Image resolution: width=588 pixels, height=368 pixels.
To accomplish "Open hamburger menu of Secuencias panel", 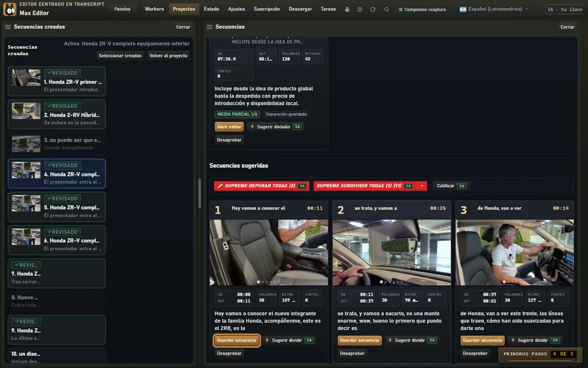I will tap(209, 27).
